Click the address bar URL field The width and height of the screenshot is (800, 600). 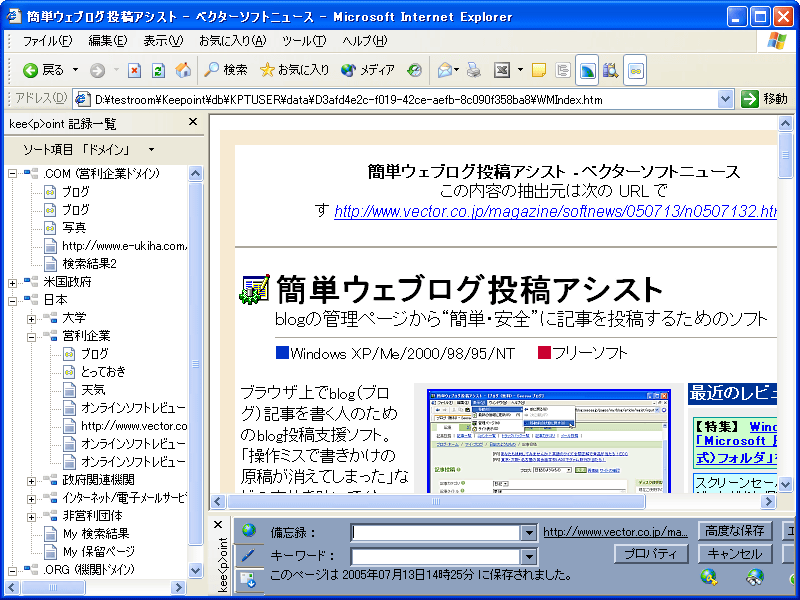pos(403,99)
